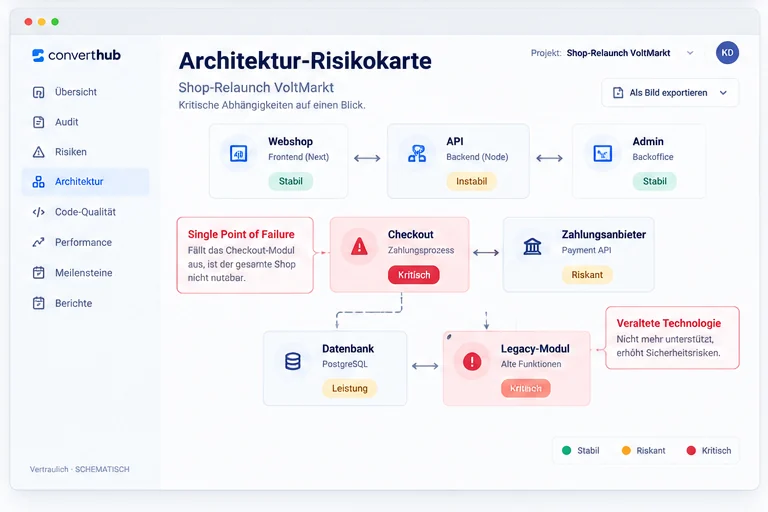Click the converthub logo icon
The height and width of the screenshot is (512, 768).
pos(38,55)
